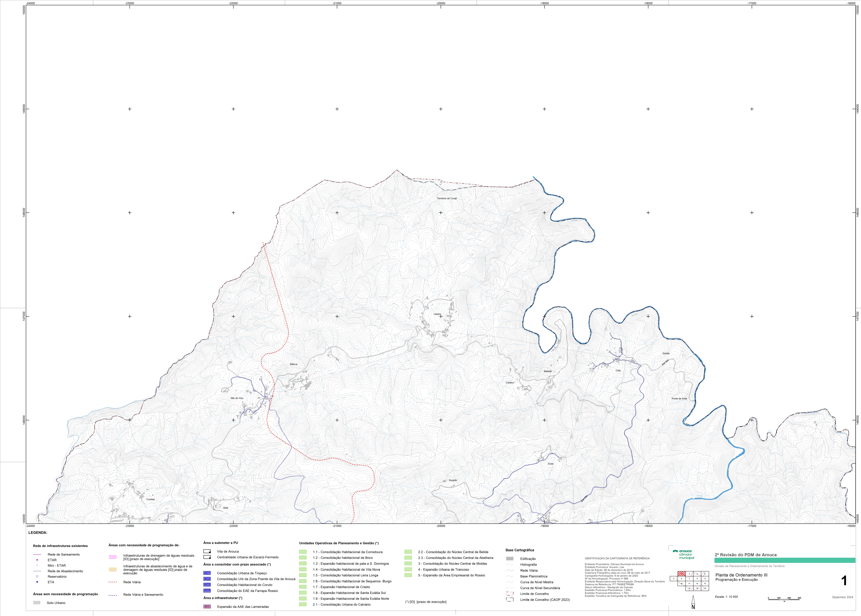Click the Vila de Arouca boundary symbol
The image size is (861, 616).
tap(207, 552)
